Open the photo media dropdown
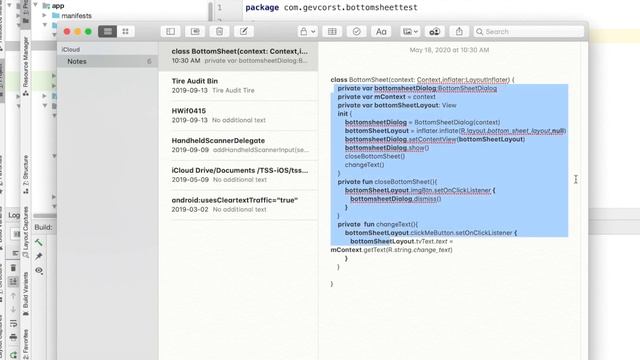 (x=410, y=31)
